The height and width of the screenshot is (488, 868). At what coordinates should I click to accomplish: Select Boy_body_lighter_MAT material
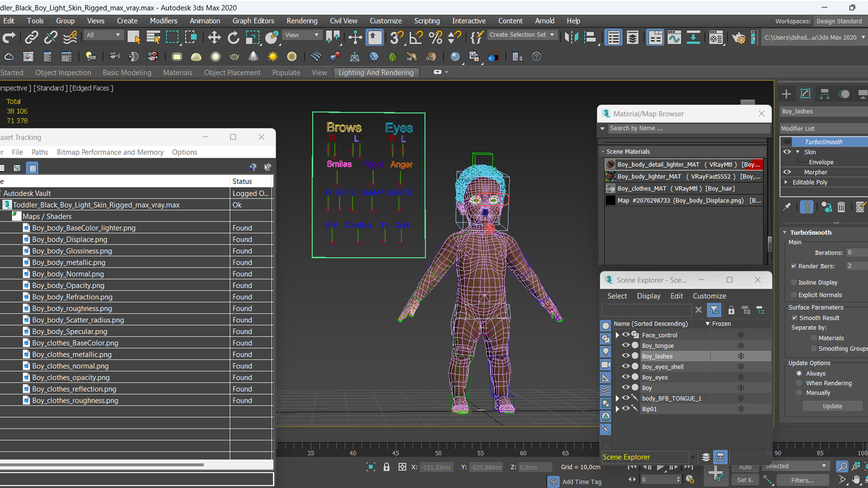(x=684, y=177)
